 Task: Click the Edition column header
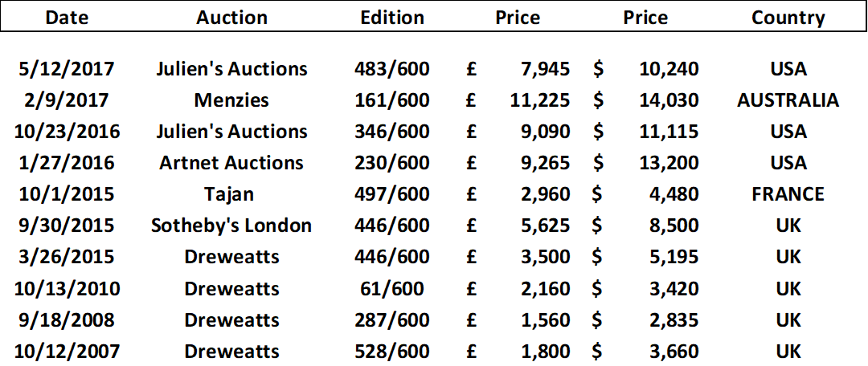pyautogui.click(x=392, y=18)
